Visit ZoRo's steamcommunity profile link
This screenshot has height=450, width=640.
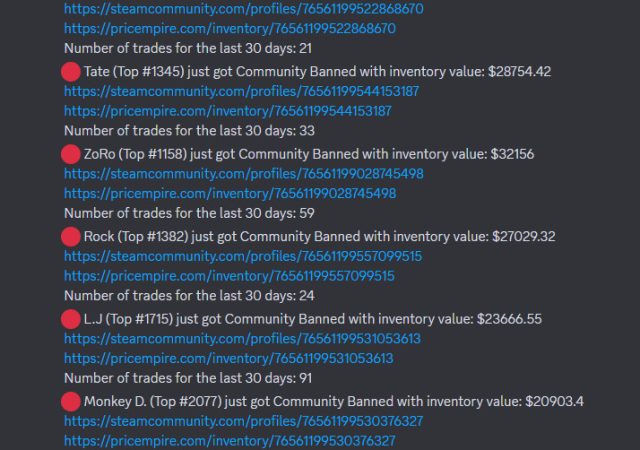[243, 174]
